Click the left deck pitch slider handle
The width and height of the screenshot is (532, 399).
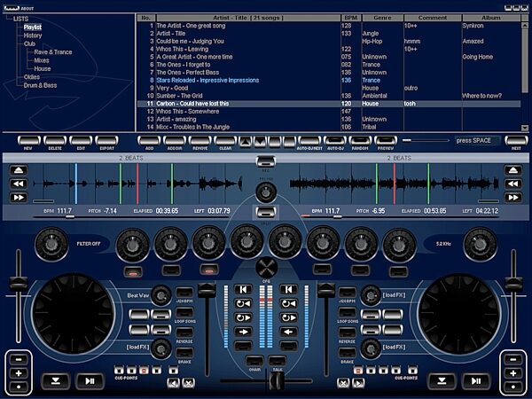click(19, 284)
